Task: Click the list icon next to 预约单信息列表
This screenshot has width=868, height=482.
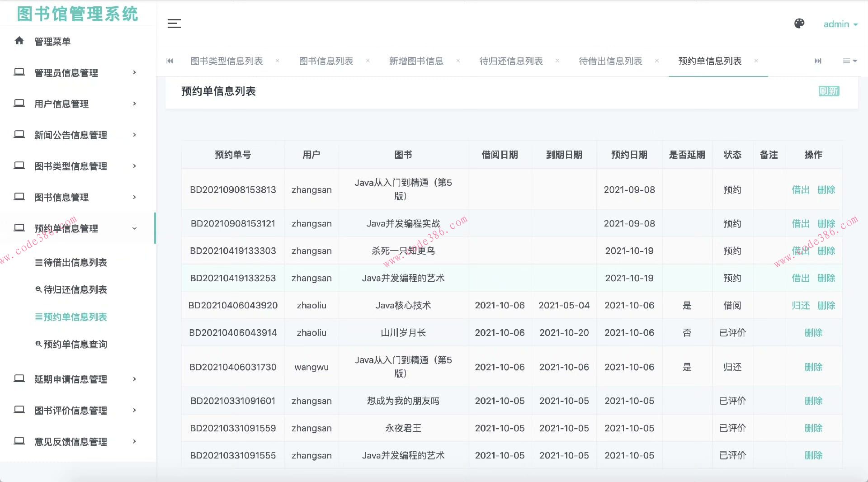Action: [x=38, y=317]
